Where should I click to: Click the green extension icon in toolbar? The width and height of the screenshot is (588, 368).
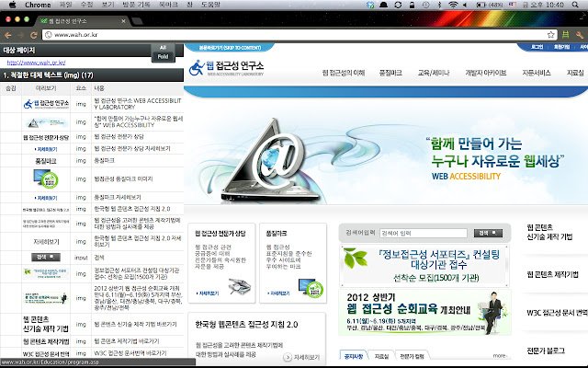565,35
